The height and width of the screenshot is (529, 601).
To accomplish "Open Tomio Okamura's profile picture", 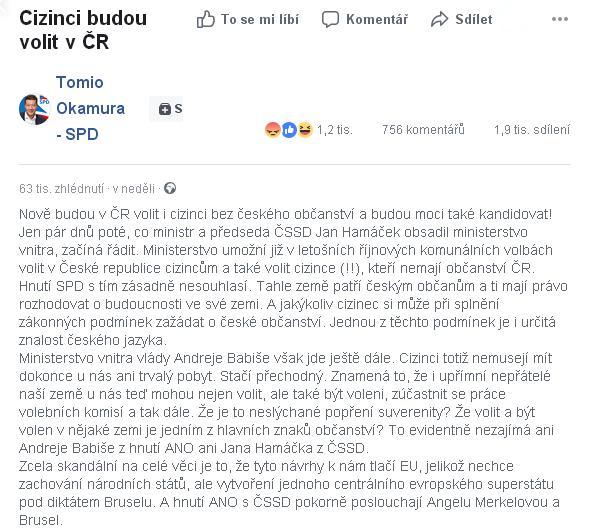I will pyautogui.click(x=34, y=109).
